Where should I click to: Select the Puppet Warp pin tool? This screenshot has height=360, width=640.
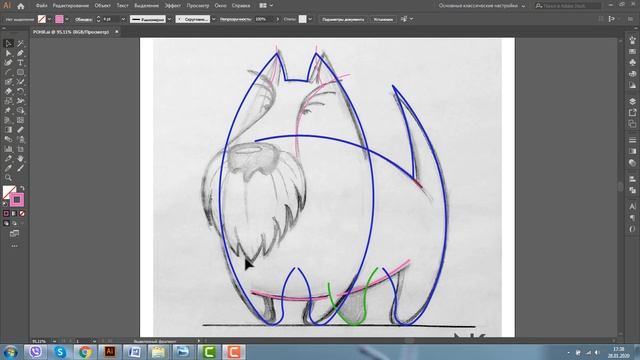pyautogui.click(x=8, y=111)
